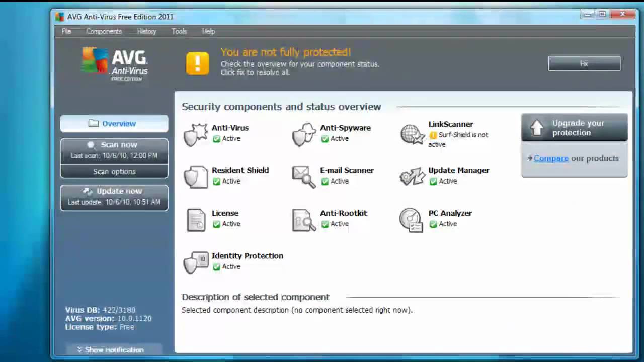Follow the Compare our products link
Viewport: 644px width, 362px height.
[x=550, y=158]
